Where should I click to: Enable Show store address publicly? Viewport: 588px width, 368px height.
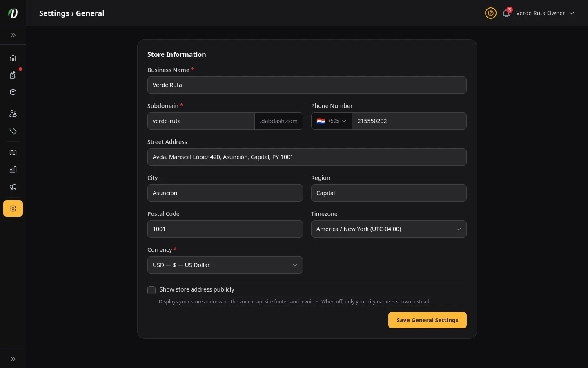click(151, 290)
